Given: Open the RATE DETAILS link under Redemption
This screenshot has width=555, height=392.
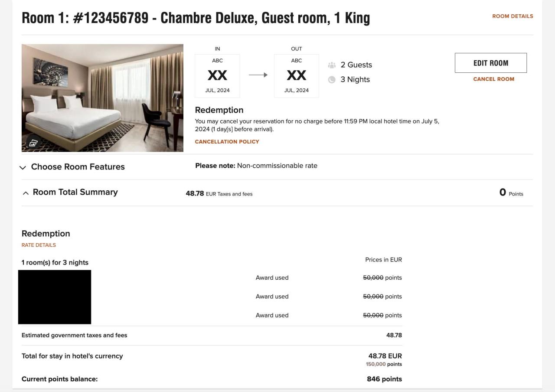Looking at the screenshot, I should (39, 245).
